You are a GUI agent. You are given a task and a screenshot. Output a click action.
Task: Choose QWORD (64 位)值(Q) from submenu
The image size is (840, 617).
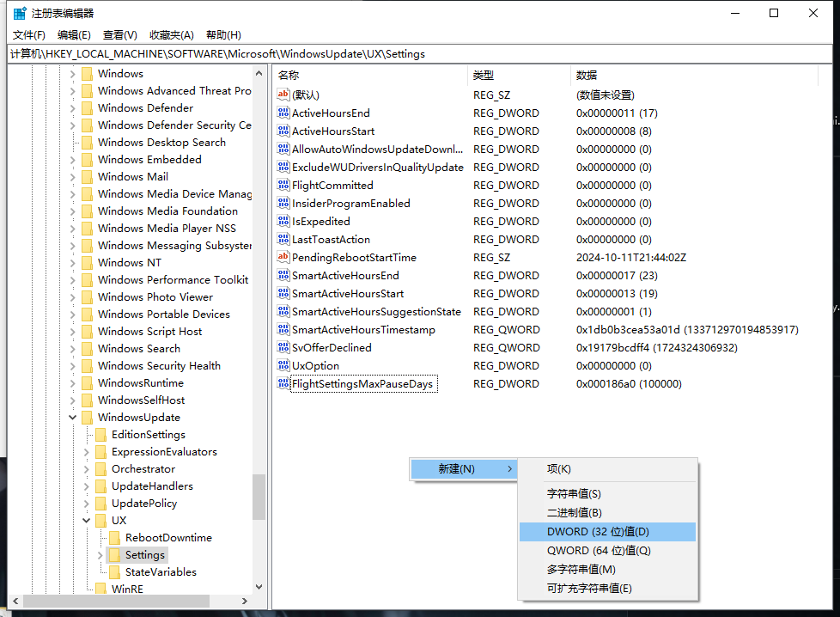(607, 551)
